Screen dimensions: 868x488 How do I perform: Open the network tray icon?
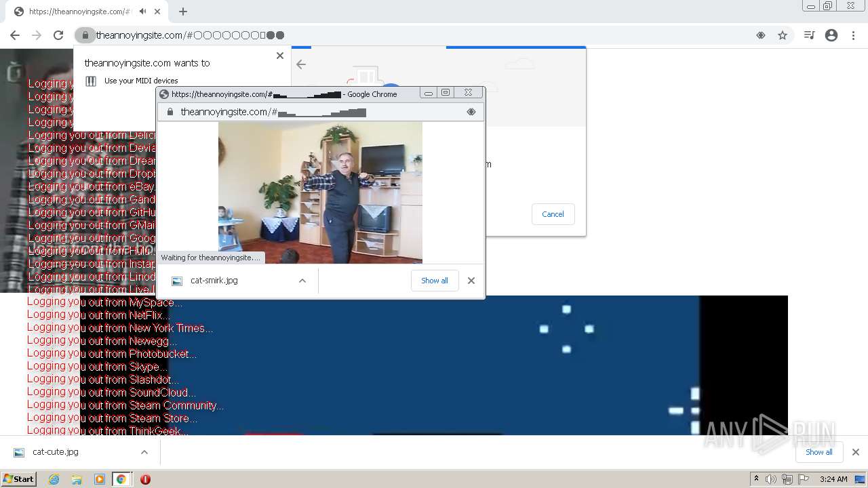coord(787,479)
